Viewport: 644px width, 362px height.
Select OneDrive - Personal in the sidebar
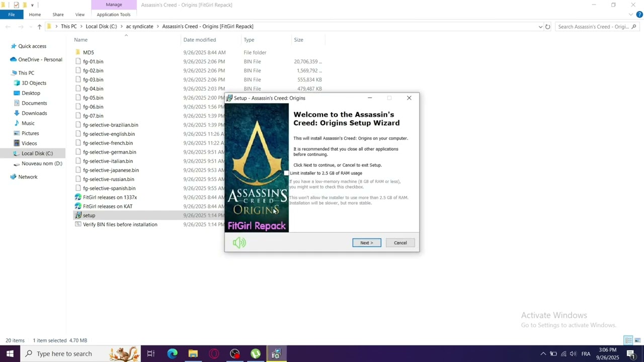click(x=40, y=59)
